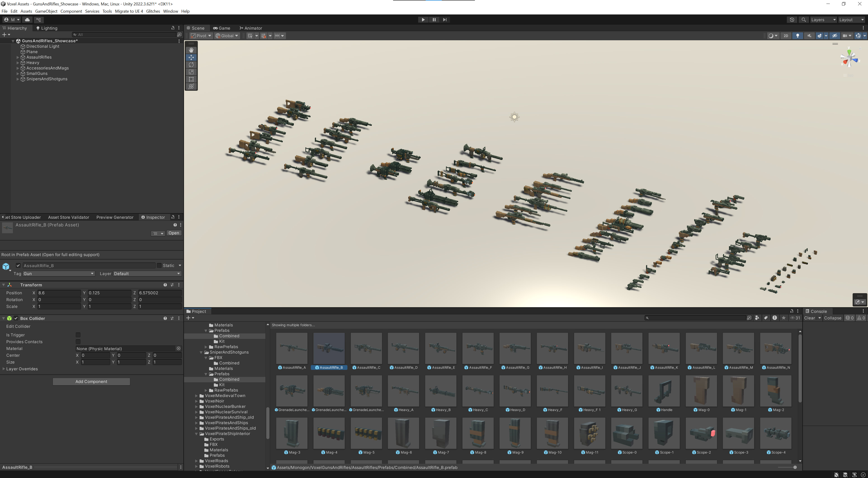Expand Layer Overrides section
The width and height of the screenshot is (868, 478).
click(x=4, y=369)
